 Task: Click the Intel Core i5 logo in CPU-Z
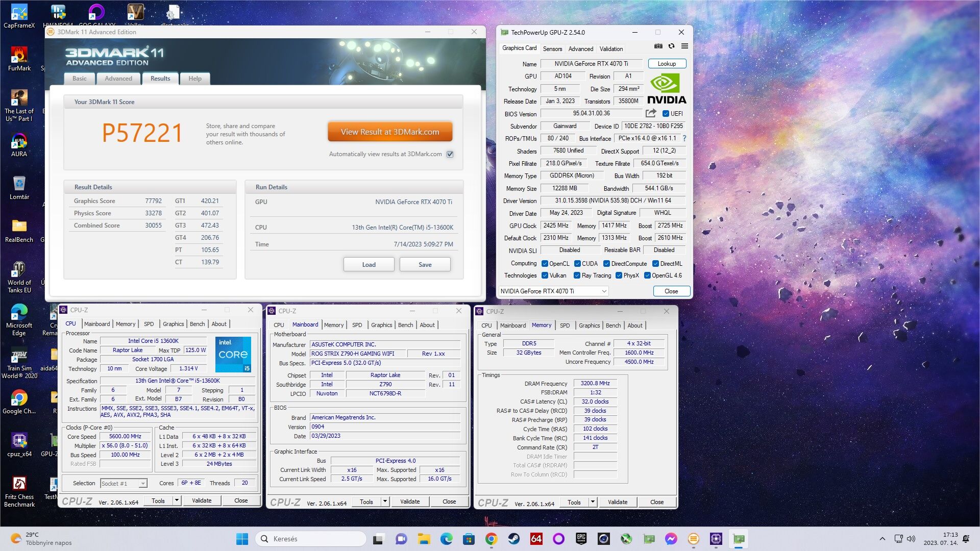233,355
